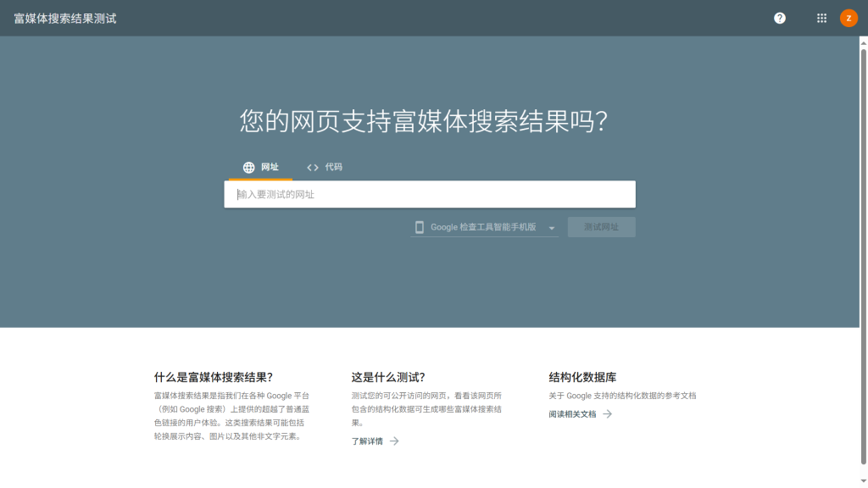Click the 富媒体搜索结果测试 header title

pos(65,19)
